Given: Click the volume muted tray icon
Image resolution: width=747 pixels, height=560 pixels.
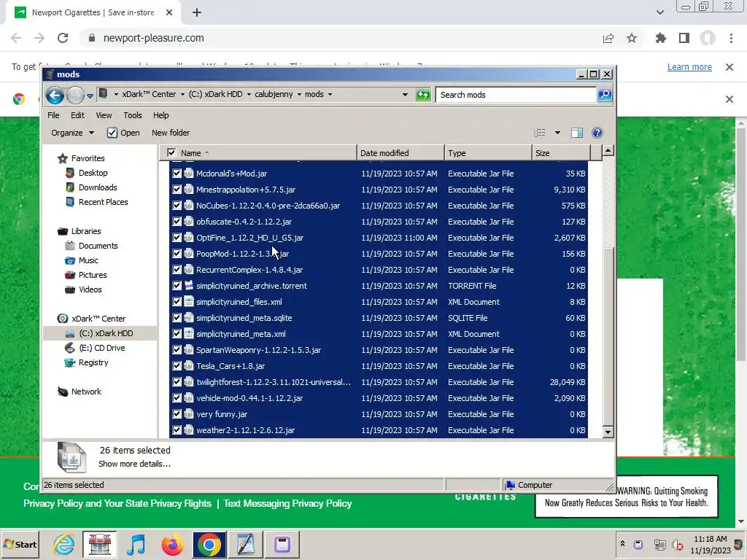Looking at the screenshot, I should pos(677,544).
